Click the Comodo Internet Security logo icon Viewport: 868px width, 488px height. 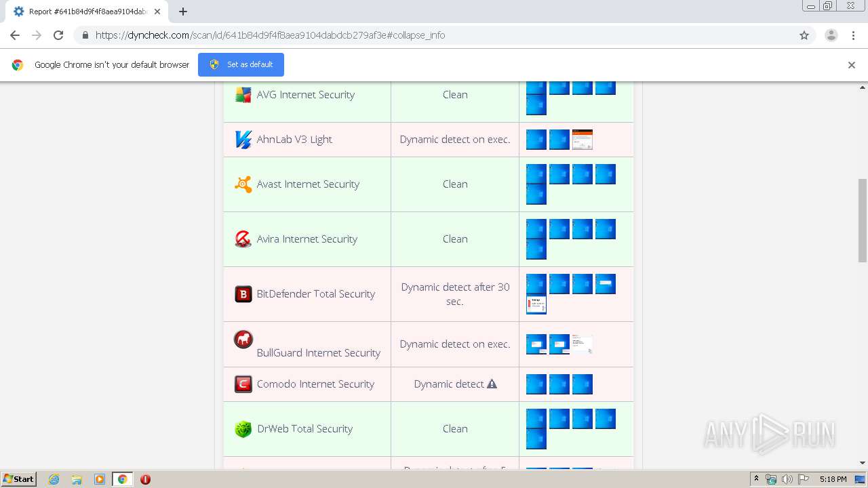(243, 384)
